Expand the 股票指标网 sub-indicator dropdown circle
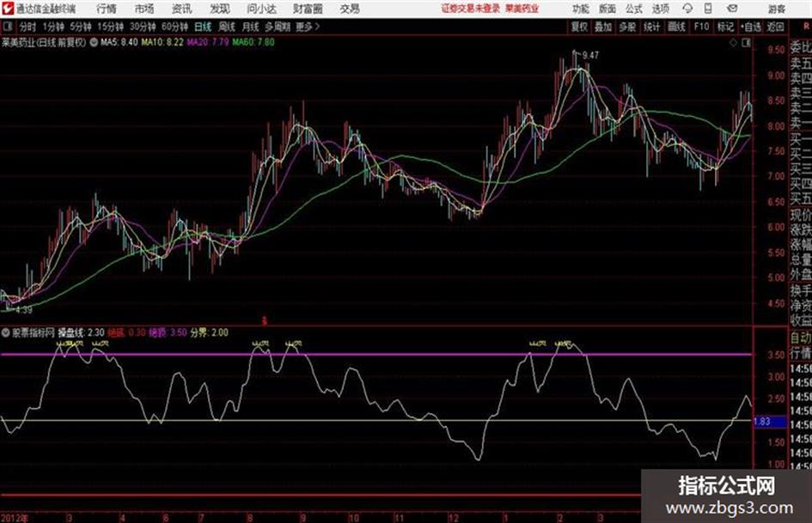812x523 pixels. pyautogui.click(x=6, y=332)
